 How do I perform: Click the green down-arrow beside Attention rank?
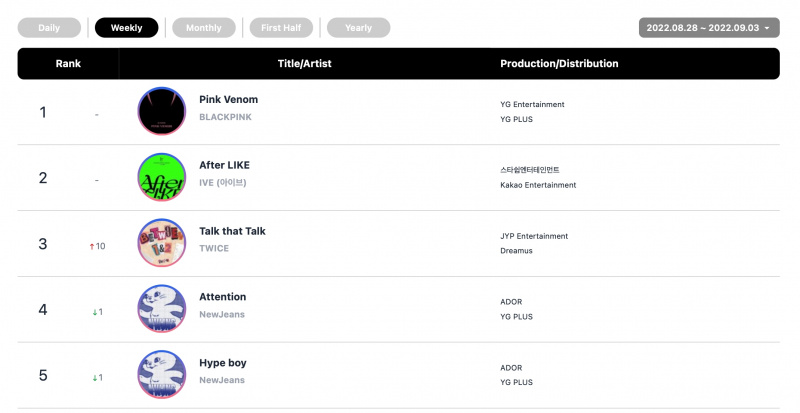click(95, 312)
